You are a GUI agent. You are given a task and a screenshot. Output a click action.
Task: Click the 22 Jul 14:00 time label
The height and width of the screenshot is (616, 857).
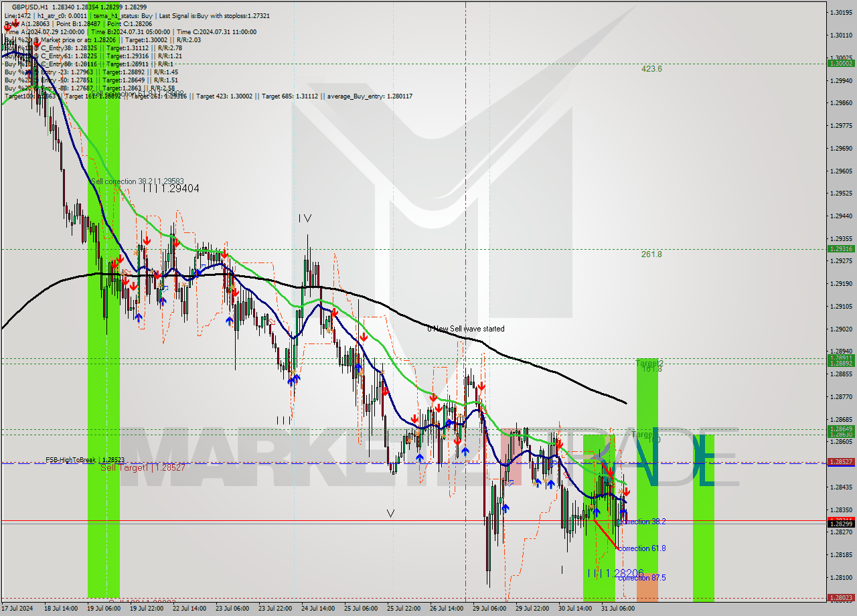(x=189, y=609)
